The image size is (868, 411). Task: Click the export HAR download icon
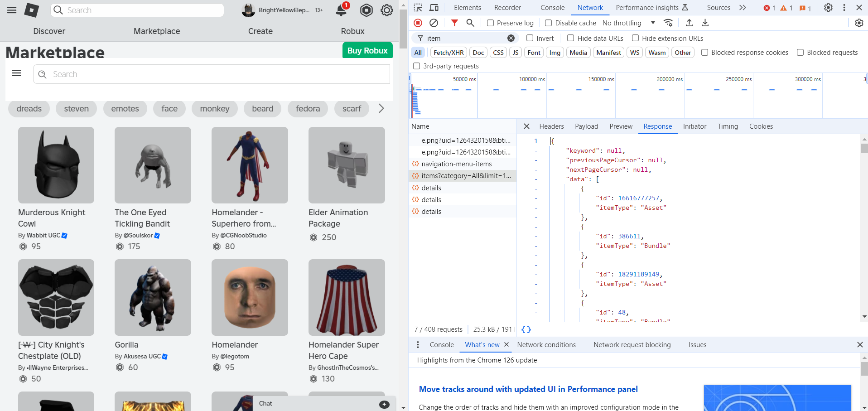tap(705, 23)
